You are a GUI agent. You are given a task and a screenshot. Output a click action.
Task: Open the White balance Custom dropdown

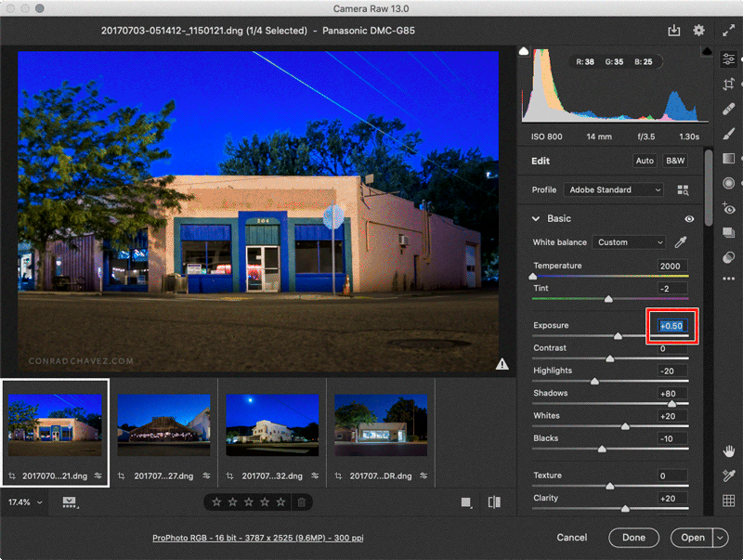629,242
